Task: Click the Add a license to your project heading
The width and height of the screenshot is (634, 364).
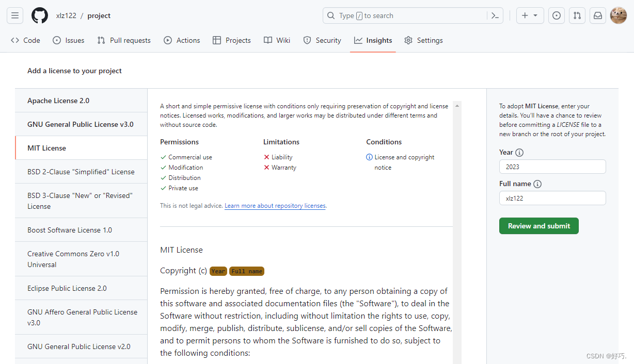Action: pos(74,71)
